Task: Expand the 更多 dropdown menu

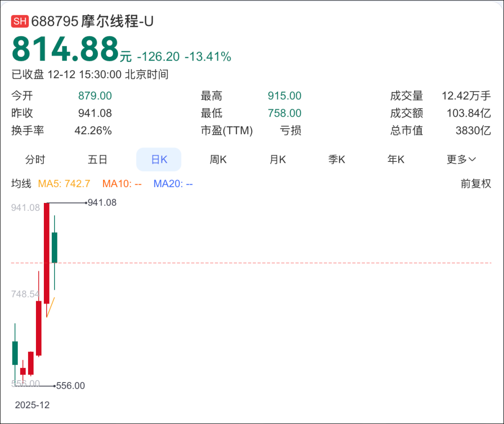Action: [460, 160]
